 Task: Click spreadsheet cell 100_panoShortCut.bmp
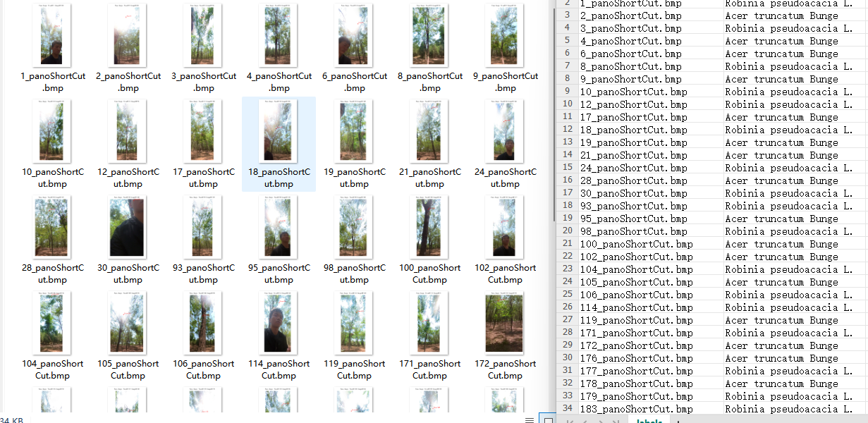point(650,243)
